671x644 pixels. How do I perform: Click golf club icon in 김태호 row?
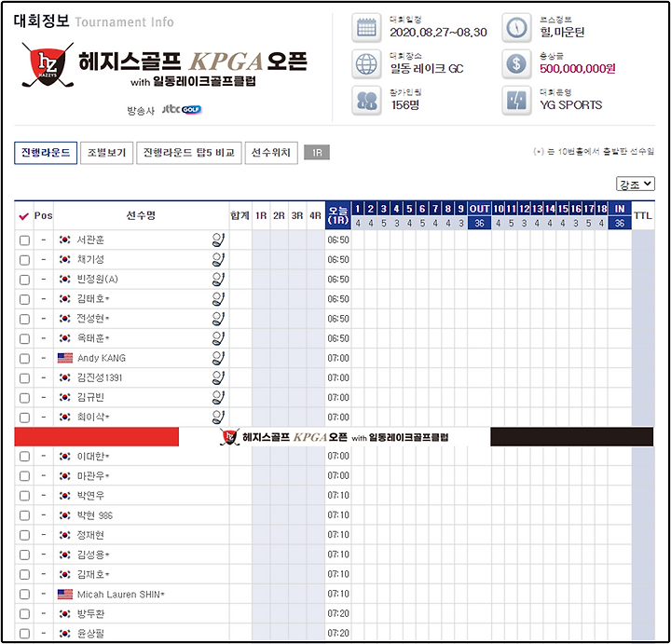click(218, 298)
